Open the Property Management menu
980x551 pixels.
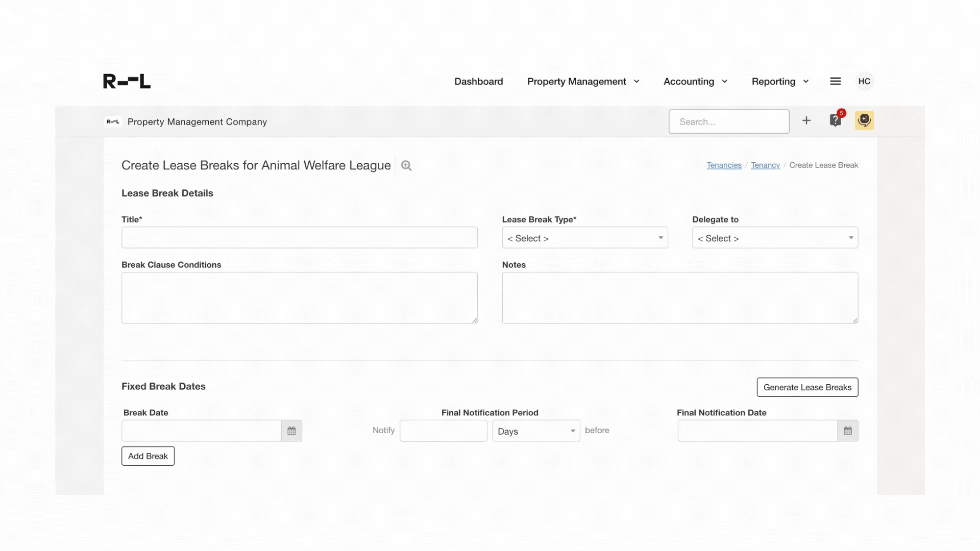click(x=583, y=82)
